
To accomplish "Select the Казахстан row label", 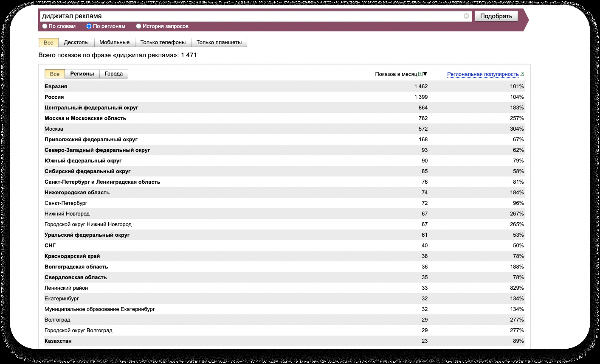I will click(58, 341).
